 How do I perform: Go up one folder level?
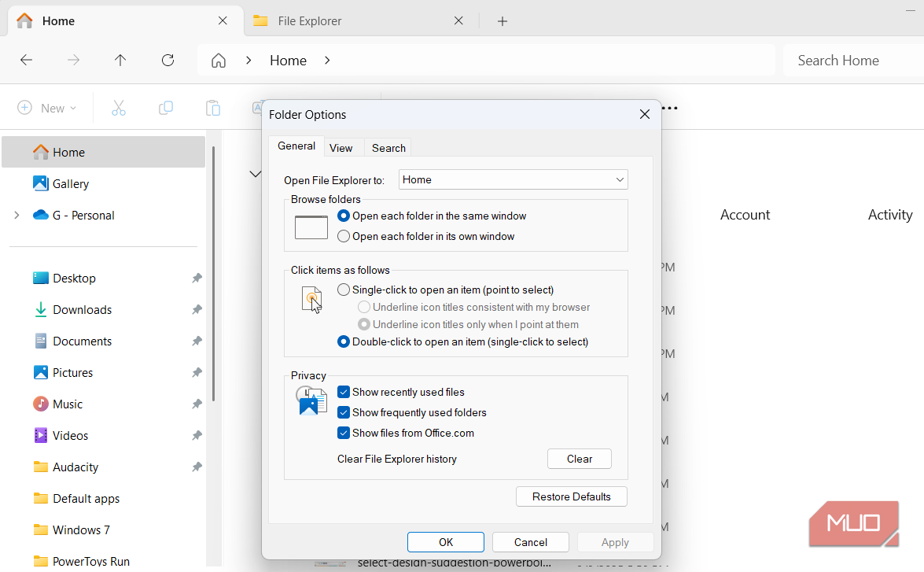coord(120,60)
